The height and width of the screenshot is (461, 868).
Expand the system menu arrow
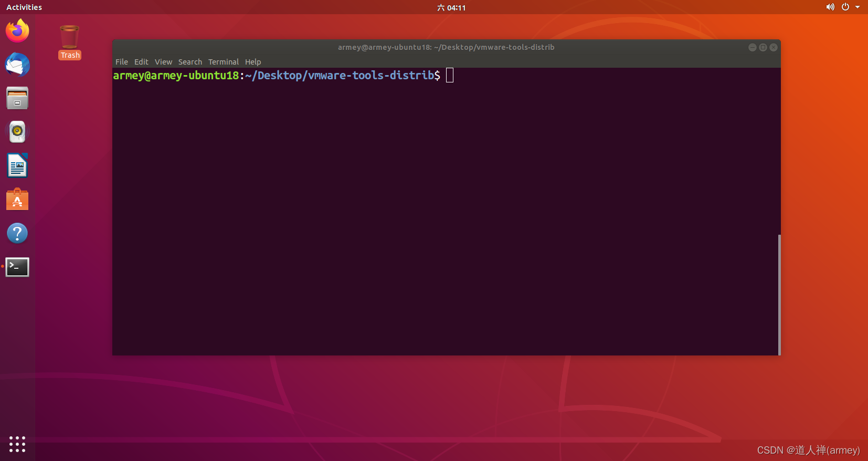[858, 7]
